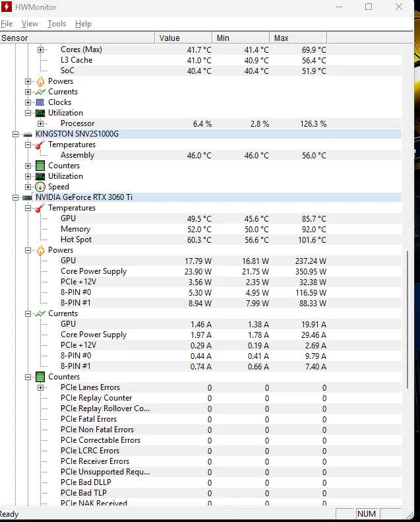
Task: Expand the PCIe Lanes Errors node
Action: [41, 387]
